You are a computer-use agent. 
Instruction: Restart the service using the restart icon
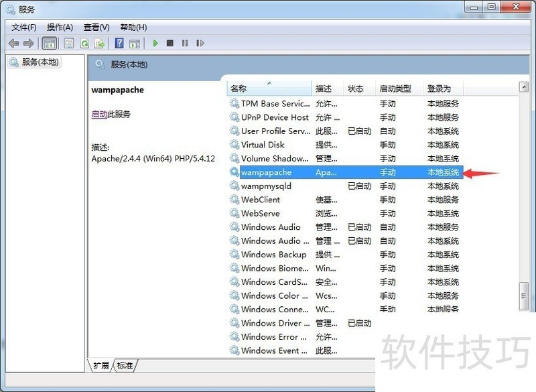click(x=200, y=43)
